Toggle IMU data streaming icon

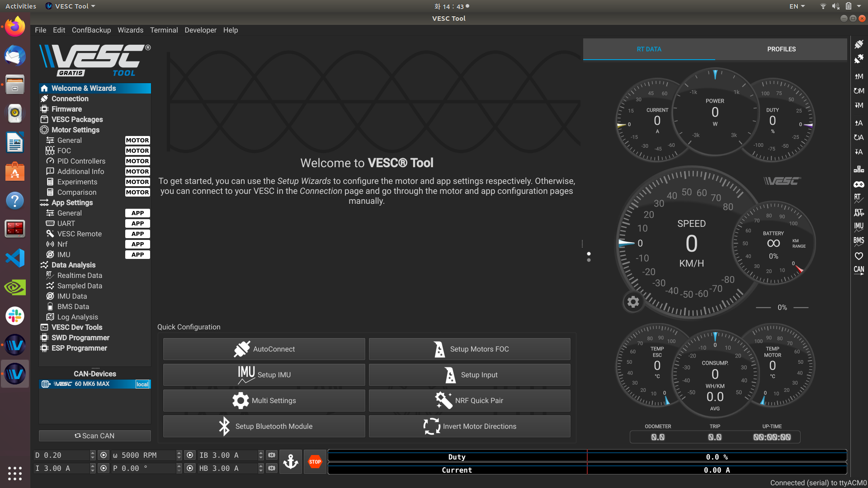[x=859, y=227]
